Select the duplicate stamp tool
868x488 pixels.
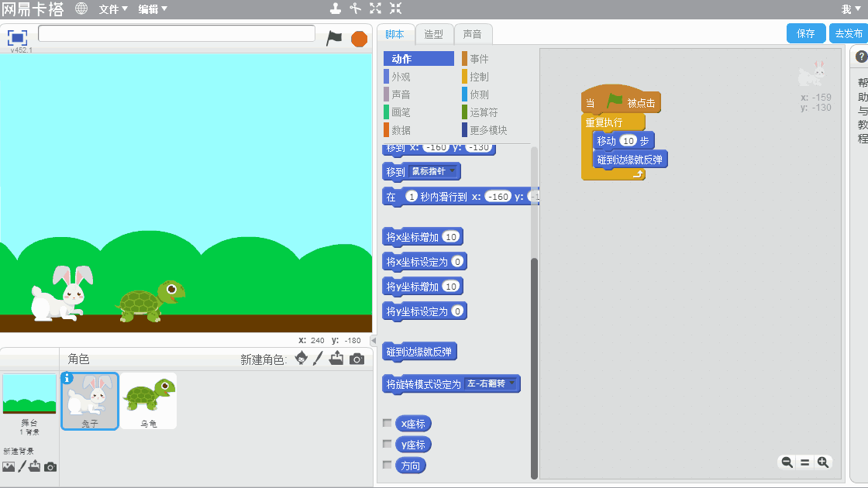click(335, 9)
